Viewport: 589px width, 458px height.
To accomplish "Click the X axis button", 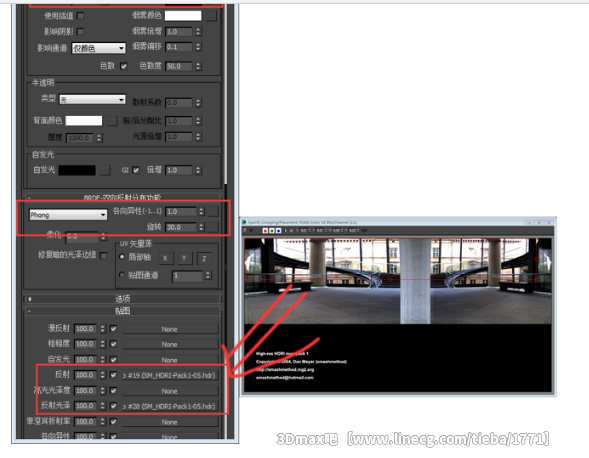I will (165, 258).
